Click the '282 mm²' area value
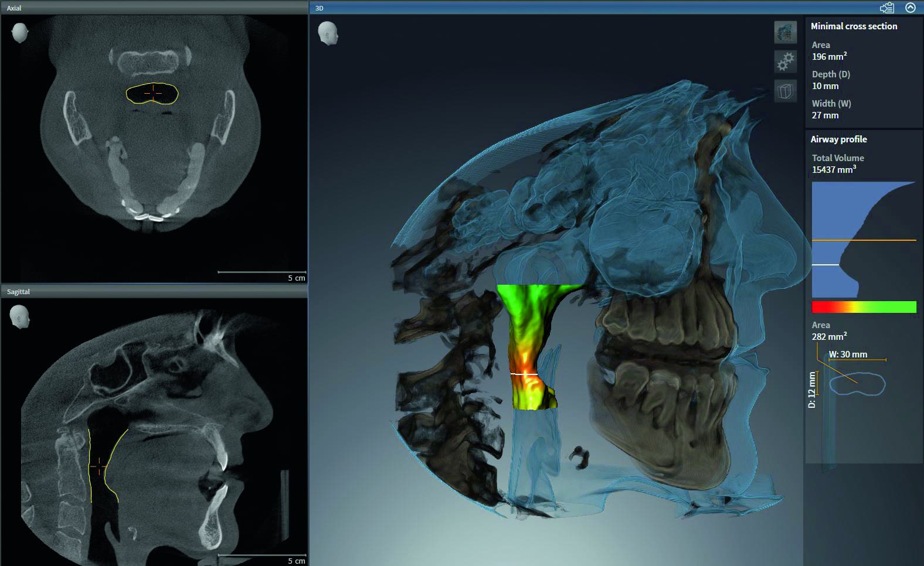 [829, 336]
